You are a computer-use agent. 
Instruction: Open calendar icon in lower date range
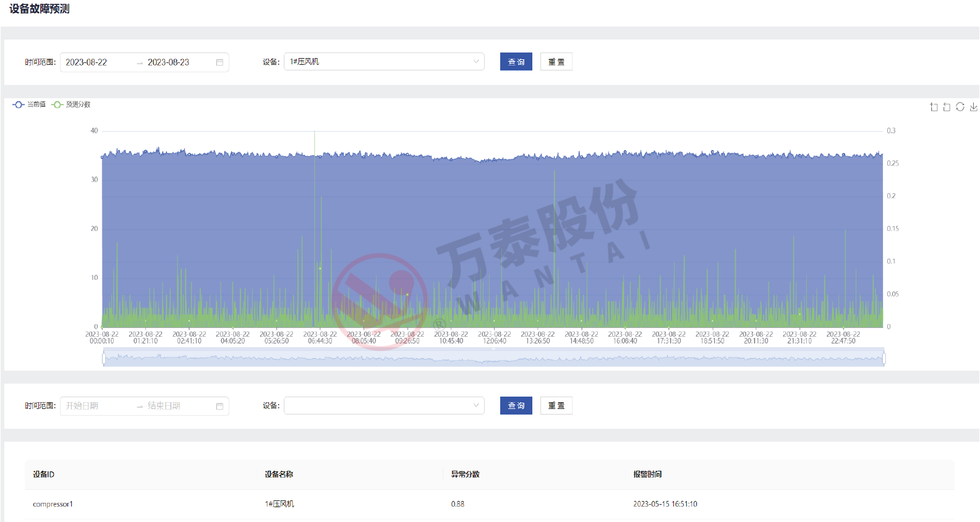pos(219,406)
